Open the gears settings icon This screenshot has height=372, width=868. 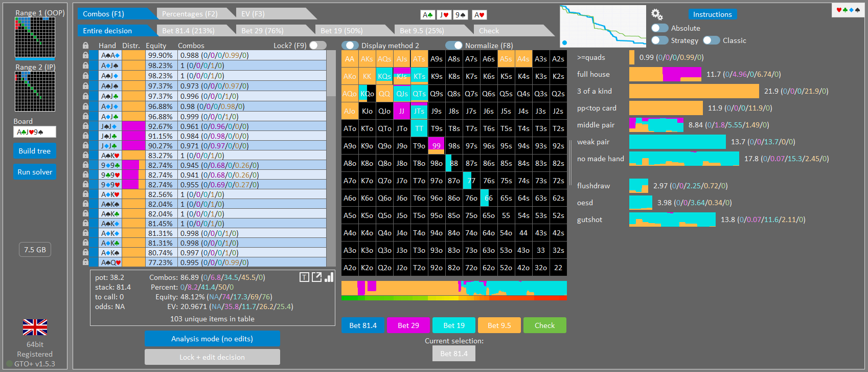point(657,14)
